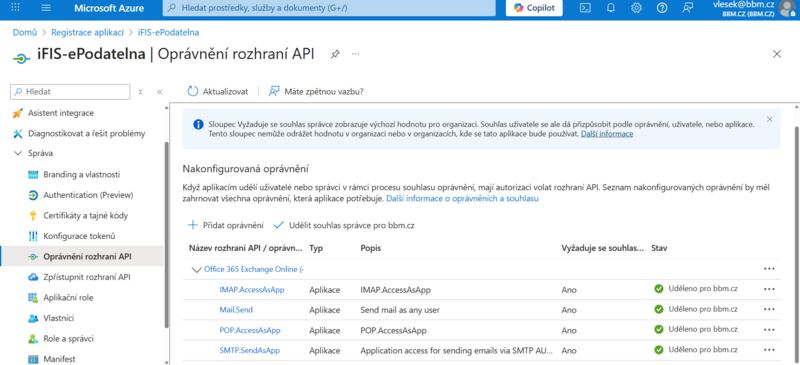Open ellipsis menu for SMTP.SendAsApp row

(x=769, y=350)
